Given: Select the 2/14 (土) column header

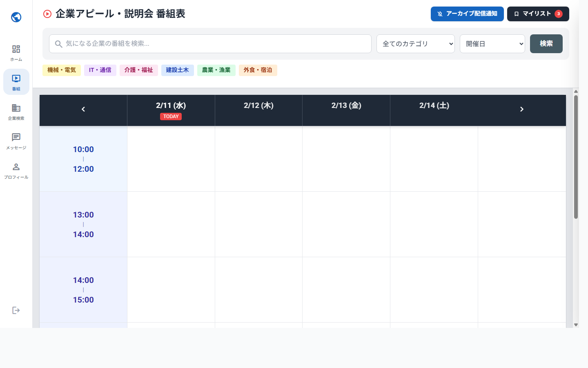Looking at the screenshot, I should (434, 105).
